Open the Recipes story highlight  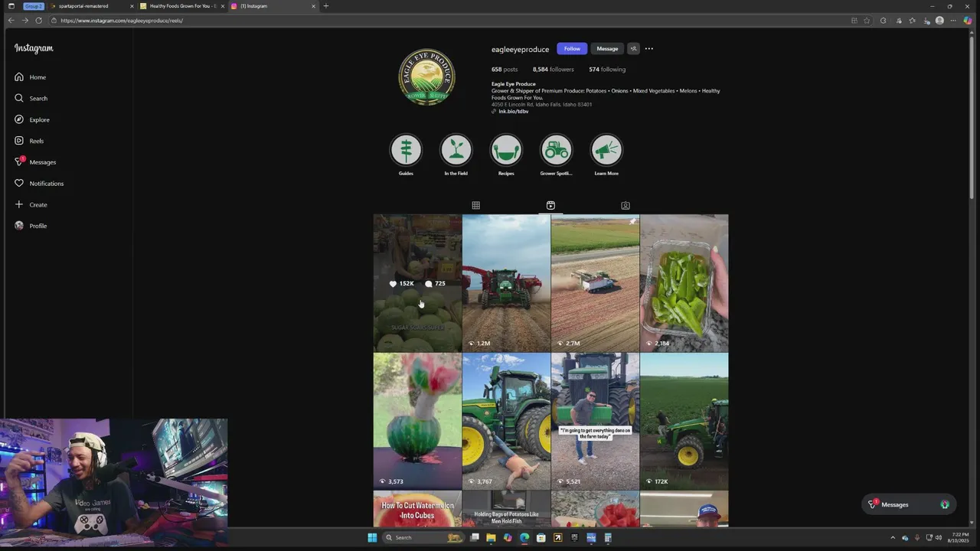[506, 150]
